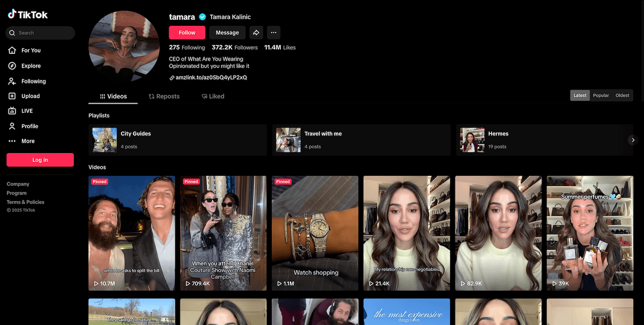The image size is (644, 325).
Task: Sort videos by Oldest
Action: point(622,95)
